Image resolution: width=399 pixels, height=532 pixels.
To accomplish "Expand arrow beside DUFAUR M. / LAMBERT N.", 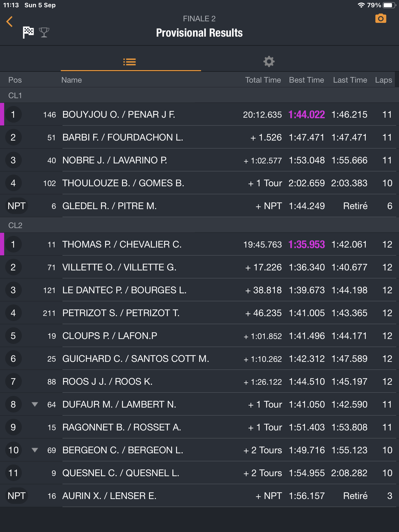I will (35, 404).
